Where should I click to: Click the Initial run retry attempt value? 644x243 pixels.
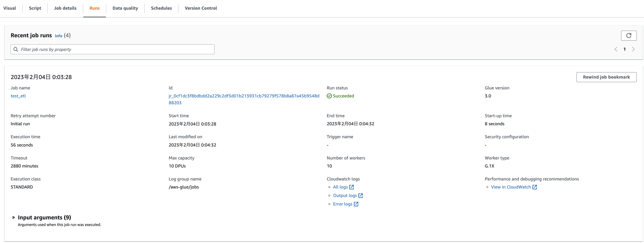click(20, 124)
